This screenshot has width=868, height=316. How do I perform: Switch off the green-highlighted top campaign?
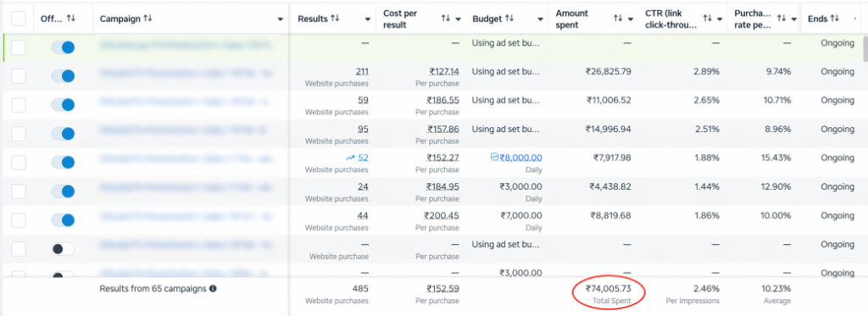pyautogui.click(x=63, y=47)
